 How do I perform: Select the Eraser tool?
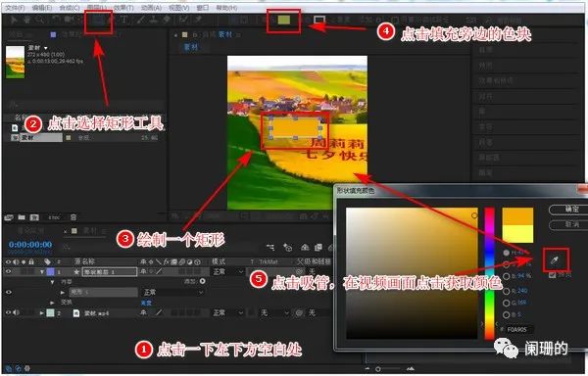point(167,20)
